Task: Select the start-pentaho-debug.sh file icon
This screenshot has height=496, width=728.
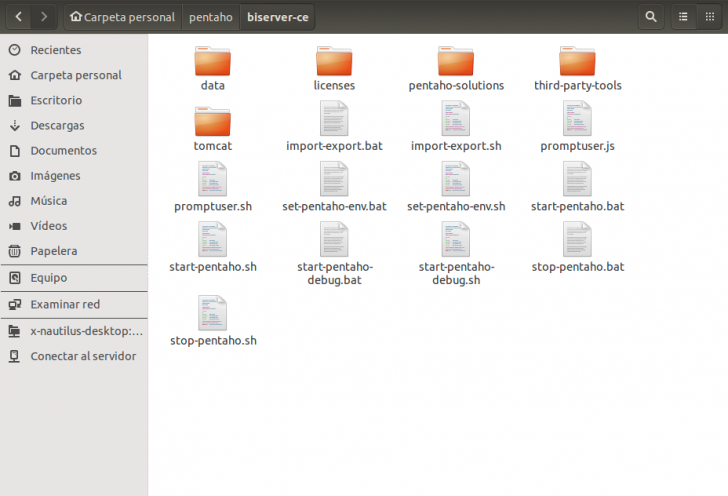Action: 456,240
